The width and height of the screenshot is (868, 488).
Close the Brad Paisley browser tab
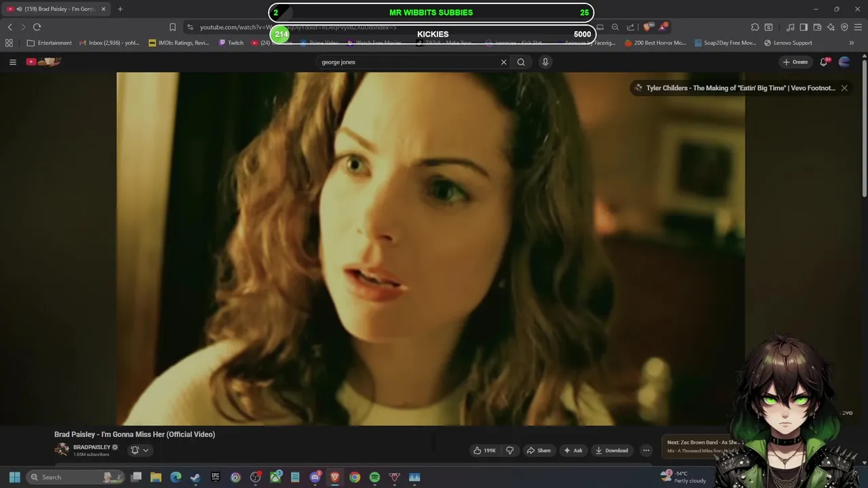click(103, 9)
